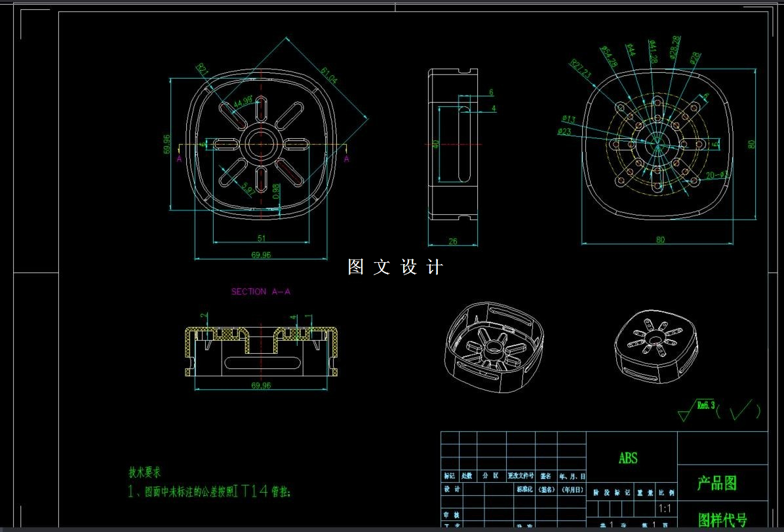
Task: Select the 1:1 scale value
Action: [665, 508]
